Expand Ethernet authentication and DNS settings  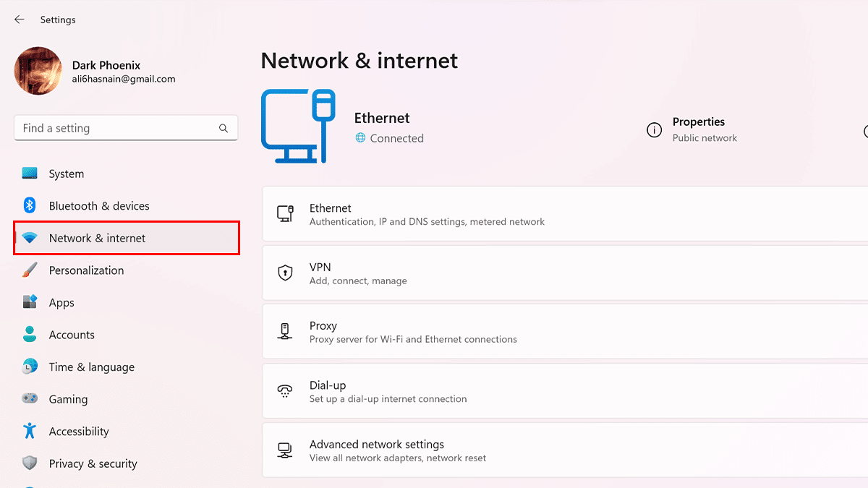[564, 214]
